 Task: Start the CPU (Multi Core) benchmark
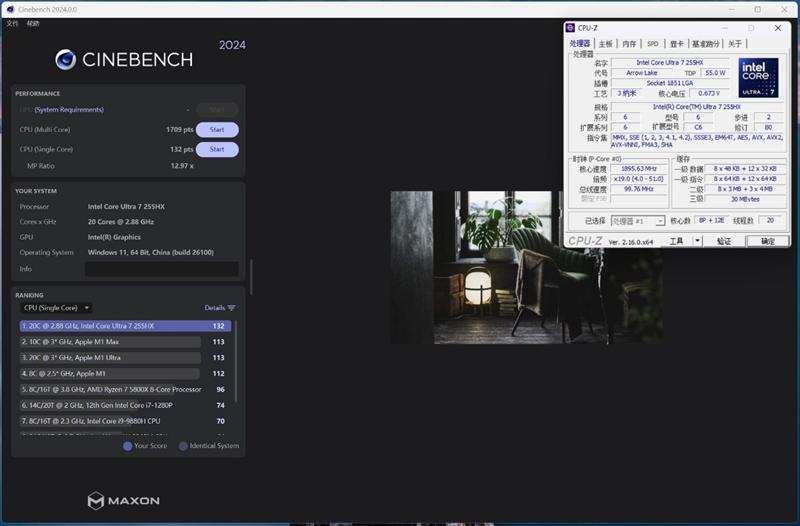tap(216, 130)
